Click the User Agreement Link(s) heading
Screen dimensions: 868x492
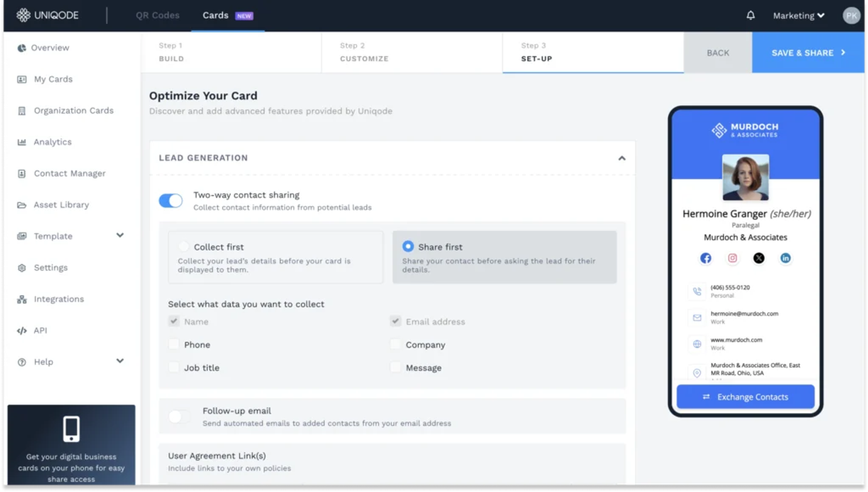[217, 456]
